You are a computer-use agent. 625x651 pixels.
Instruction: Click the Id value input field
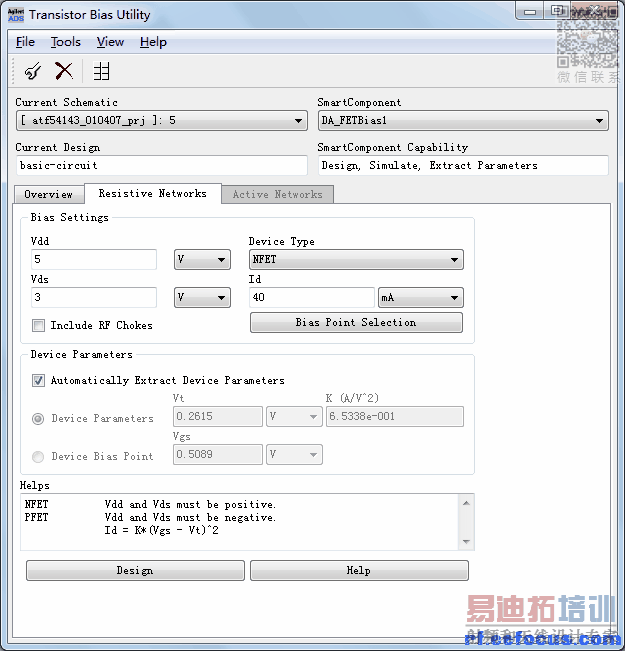pos(312,297)
